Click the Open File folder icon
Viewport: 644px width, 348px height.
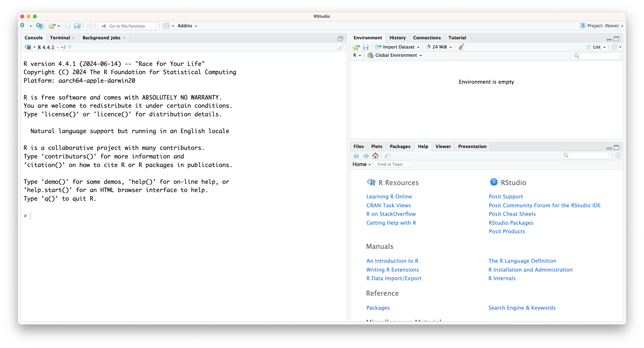coord(52,26)
